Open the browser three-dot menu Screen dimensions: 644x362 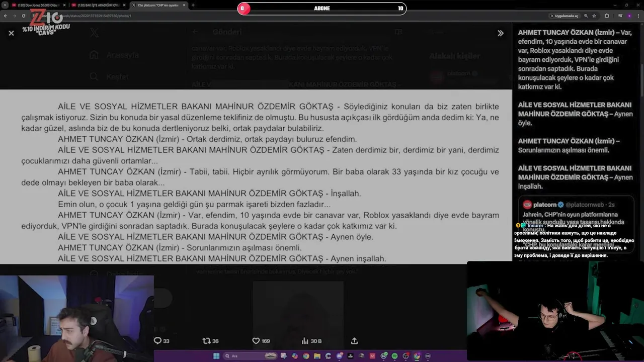638,16
